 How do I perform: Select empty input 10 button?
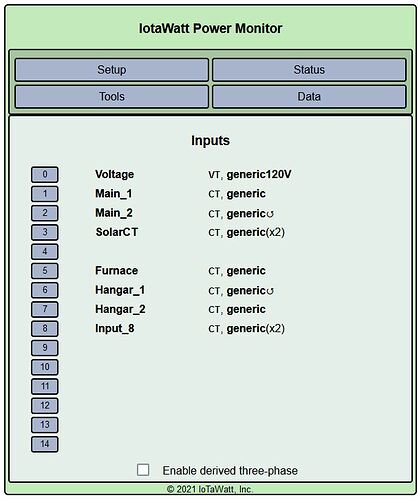[45, 367]
